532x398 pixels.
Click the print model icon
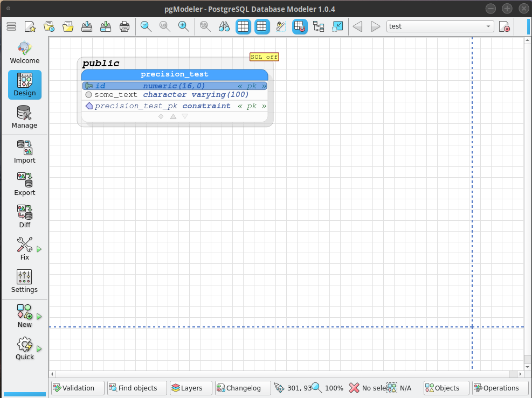125,26
